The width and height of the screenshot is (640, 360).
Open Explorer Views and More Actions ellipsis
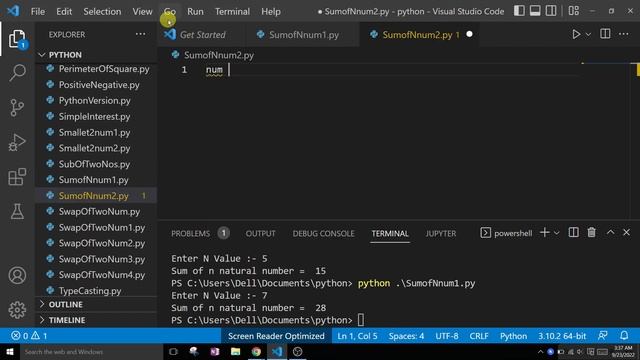(x=140, y=34)
